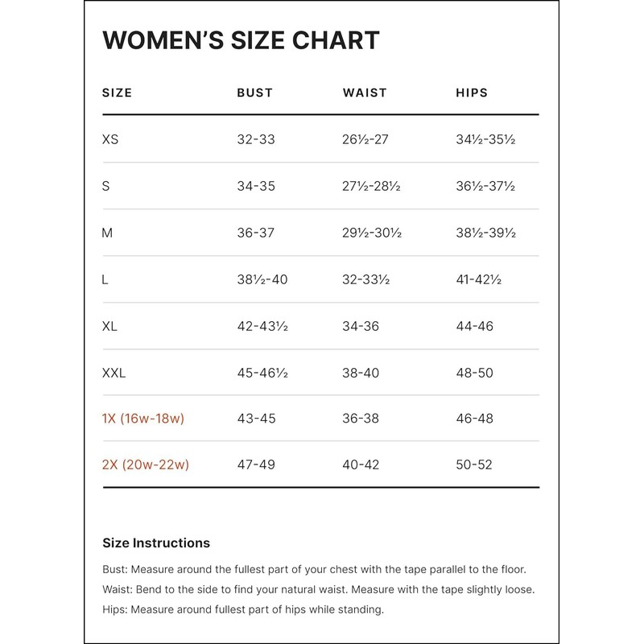Click the XXL size row label

[x=114, y=373]
